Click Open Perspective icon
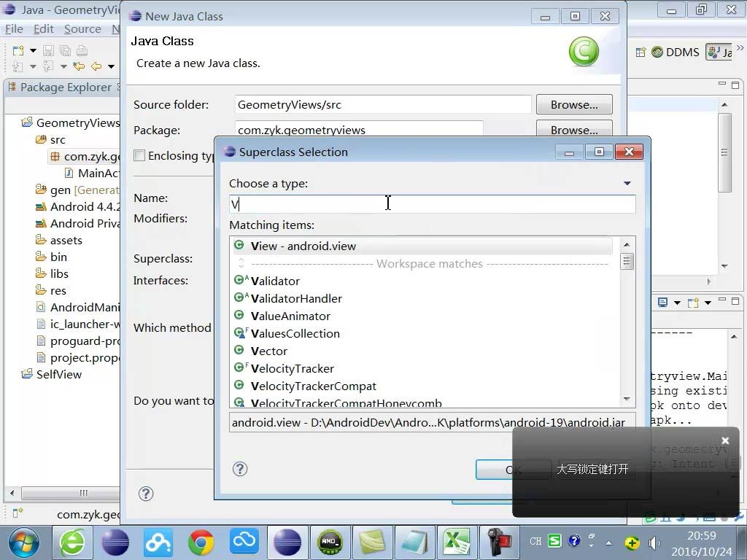Screen dimensions: 747x560 [x=640, y=52]
